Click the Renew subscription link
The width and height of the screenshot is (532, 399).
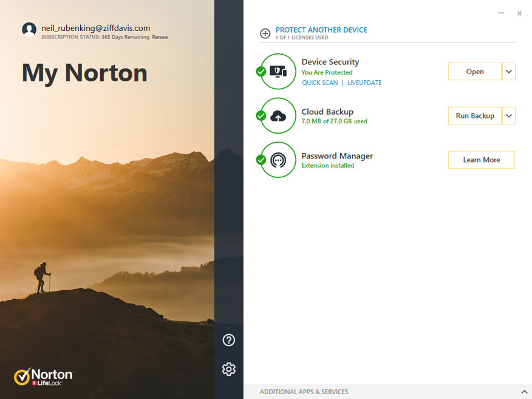pos(160,37)
